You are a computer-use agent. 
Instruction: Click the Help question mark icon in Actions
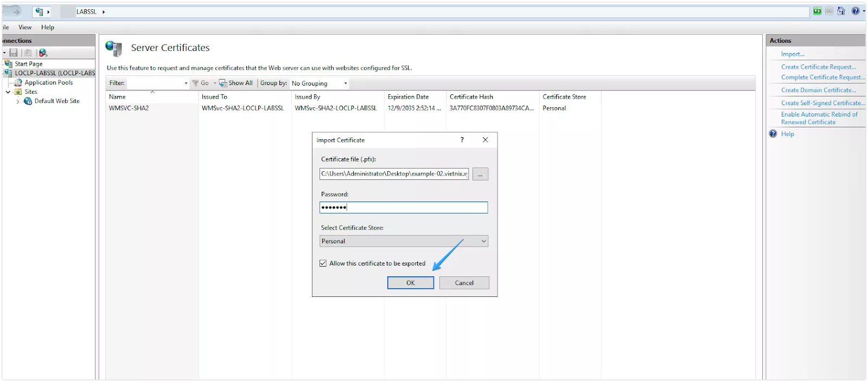pyautogui.click(x=773, y=134)
